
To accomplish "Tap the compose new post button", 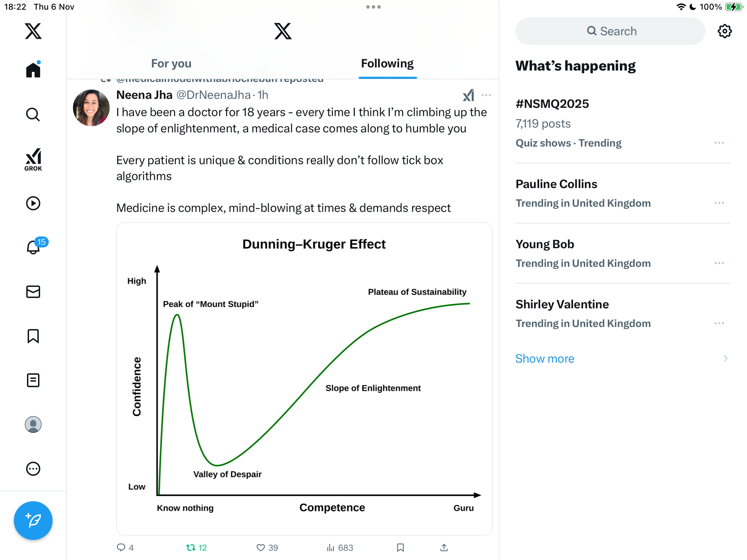I will (33, 520).
